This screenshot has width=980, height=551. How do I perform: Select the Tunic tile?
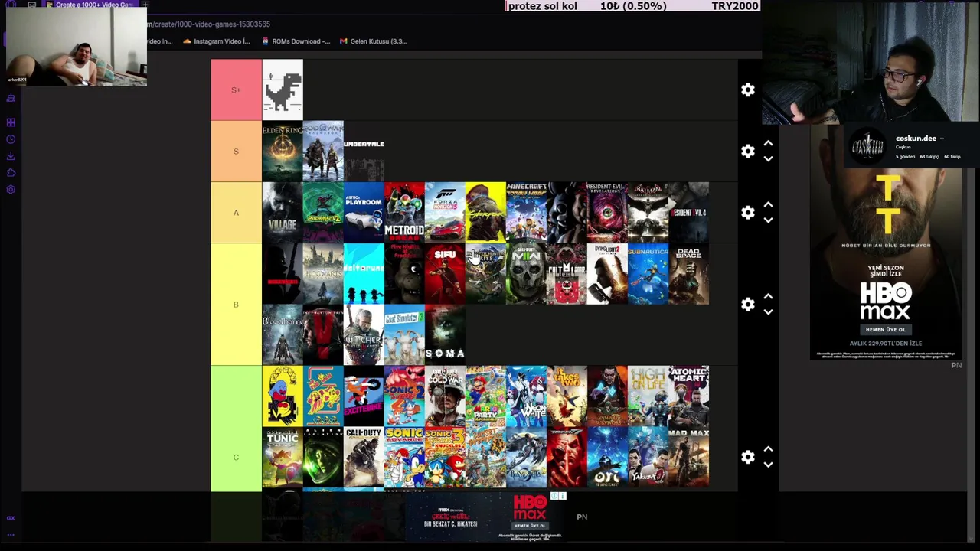(283, 458)
